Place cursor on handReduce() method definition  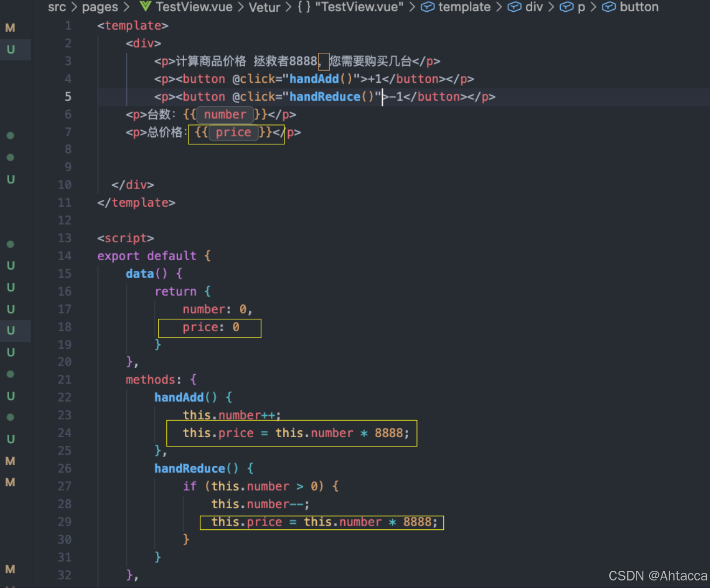(197, 468)
